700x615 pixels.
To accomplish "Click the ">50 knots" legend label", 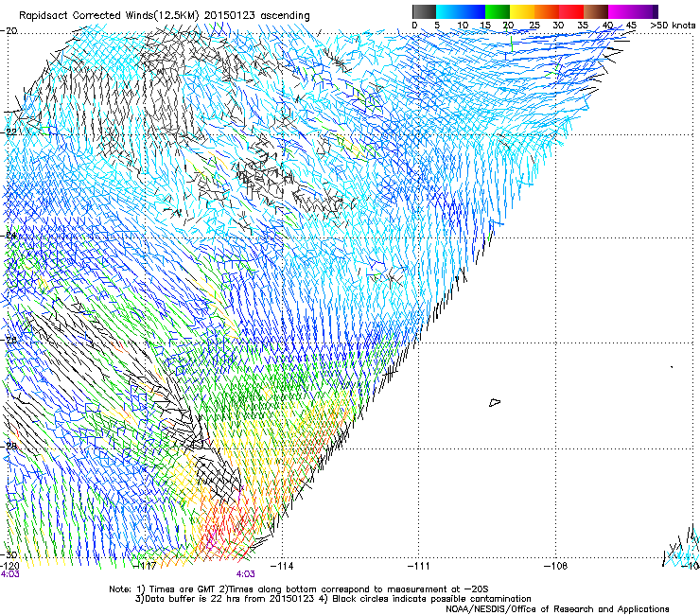I will point(673,26).
